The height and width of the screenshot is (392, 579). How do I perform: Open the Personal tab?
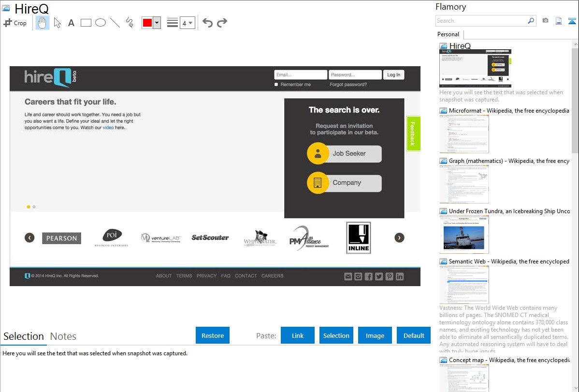[449, 34]
